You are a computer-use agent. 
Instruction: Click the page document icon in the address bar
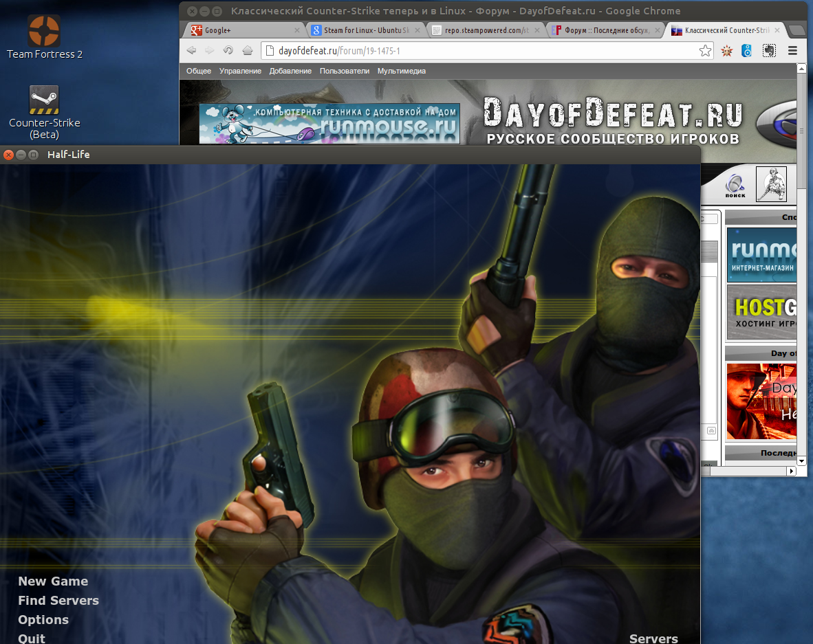[269, 50]
